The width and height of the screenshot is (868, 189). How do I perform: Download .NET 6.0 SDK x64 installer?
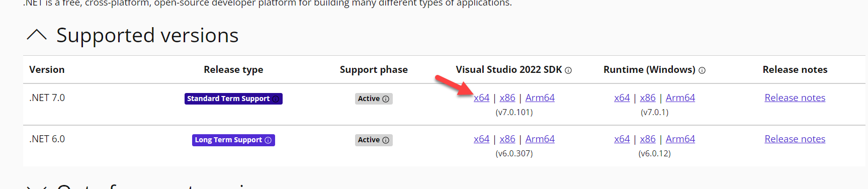(x=481, y=139)
